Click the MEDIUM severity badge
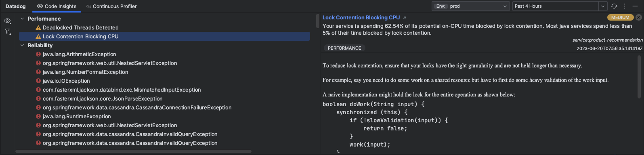644x155 pixels. point(620,17)
